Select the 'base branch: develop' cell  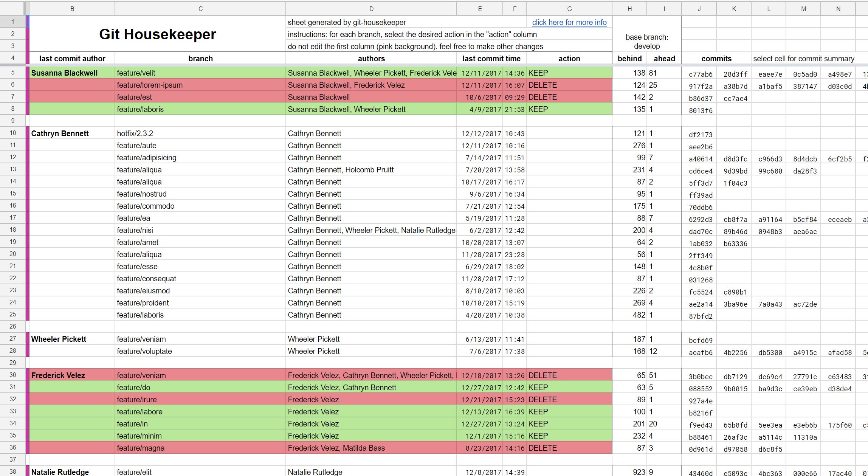tap(646, 42)
